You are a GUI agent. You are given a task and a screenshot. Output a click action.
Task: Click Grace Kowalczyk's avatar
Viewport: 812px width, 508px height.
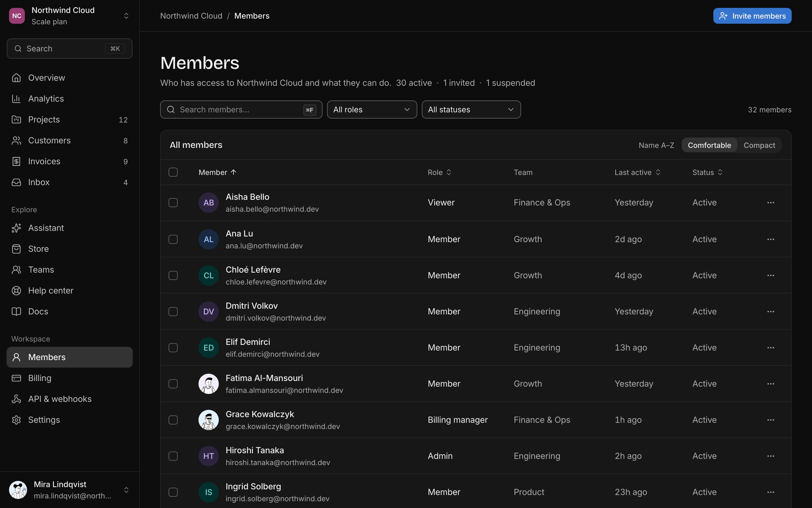pyautogui.click(x=209, y=420)
